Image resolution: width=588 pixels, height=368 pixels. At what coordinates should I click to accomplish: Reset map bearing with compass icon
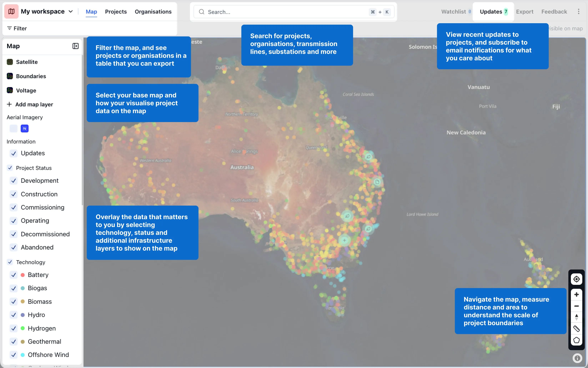coord(576,317)
